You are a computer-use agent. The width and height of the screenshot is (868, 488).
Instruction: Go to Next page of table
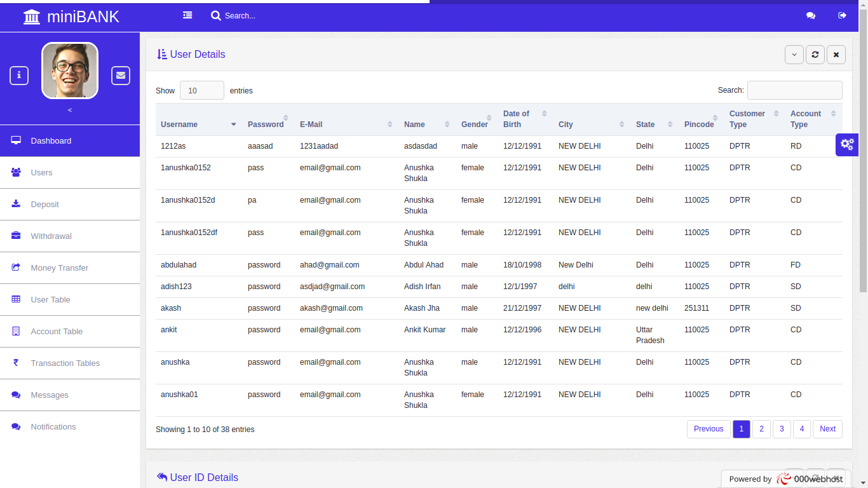[x=828, y=429]
